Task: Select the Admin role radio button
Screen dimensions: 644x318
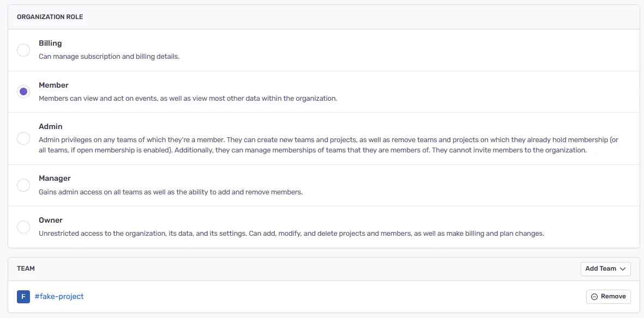Action: 23,138
